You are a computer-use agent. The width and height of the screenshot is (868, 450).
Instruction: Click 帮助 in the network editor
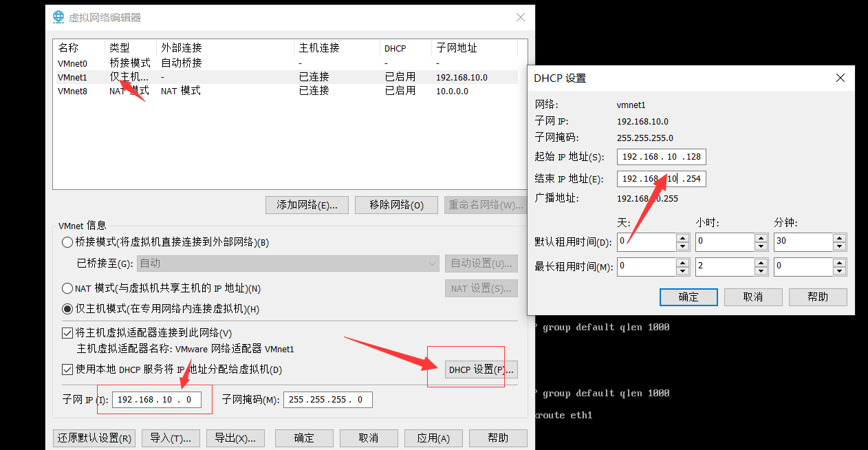click(x=498, y=438)
